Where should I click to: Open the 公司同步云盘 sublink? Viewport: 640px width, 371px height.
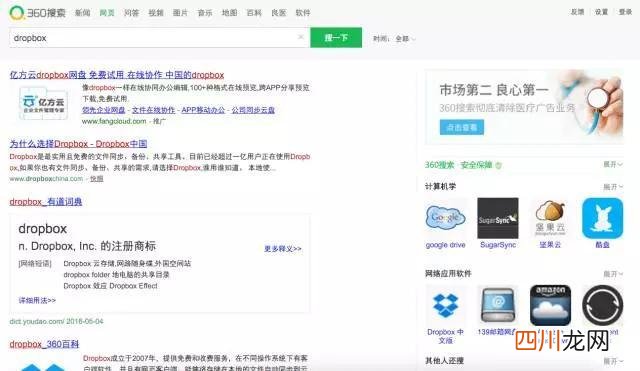pos(253,110)
